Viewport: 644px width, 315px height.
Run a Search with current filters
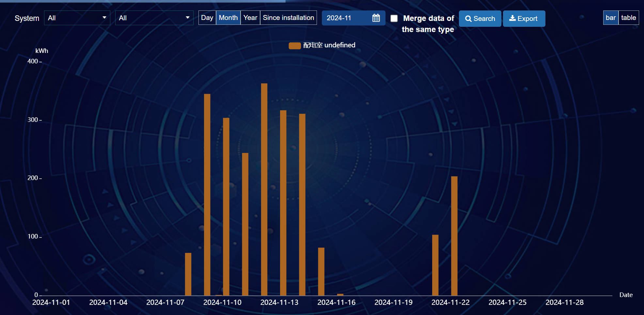click(480, 19)
